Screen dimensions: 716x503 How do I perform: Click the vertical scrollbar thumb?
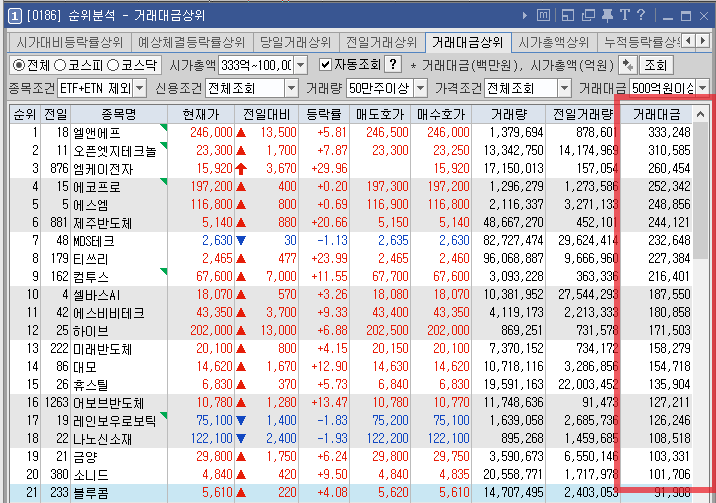tap(700, 191)
